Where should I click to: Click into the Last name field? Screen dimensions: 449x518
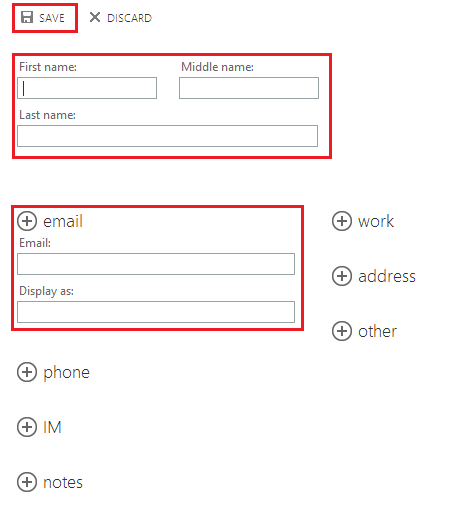click(167, 136)
